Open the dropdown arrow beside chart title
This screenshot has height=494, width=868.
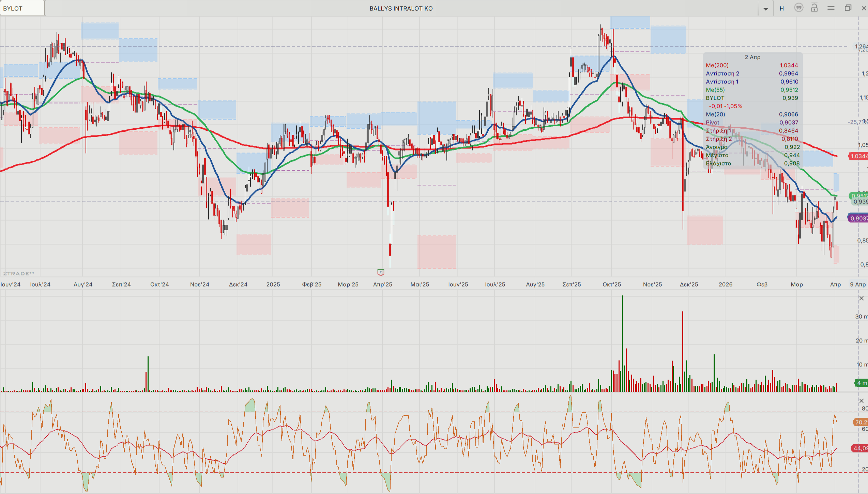tap(766, 9)
